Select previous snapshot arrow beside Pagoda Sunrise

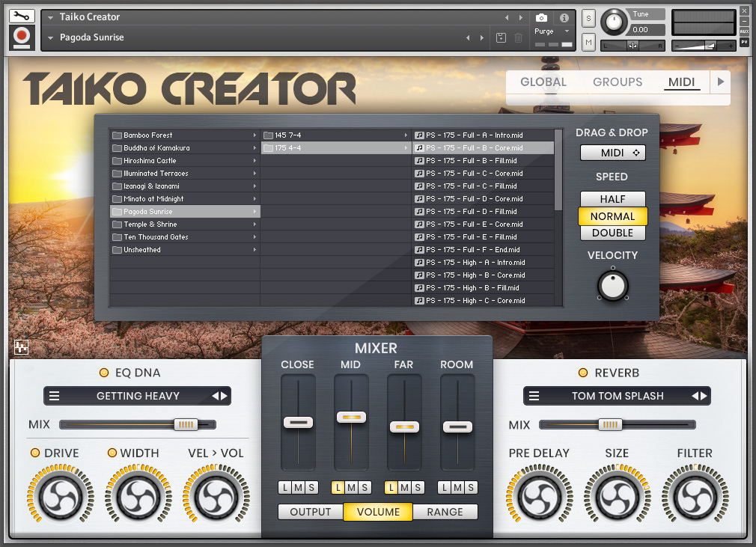[468, 37]
